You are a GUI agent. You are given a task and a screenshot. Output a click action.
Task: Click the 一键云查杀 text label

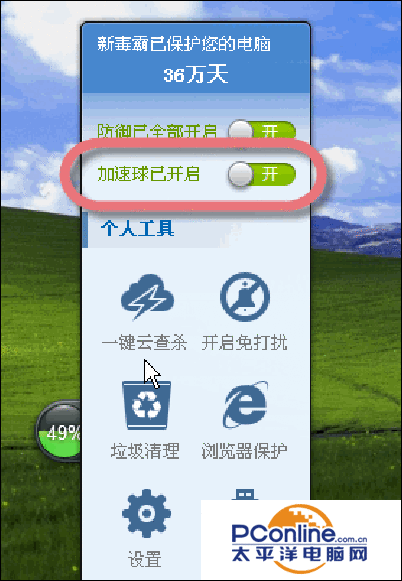click(144, 343)
